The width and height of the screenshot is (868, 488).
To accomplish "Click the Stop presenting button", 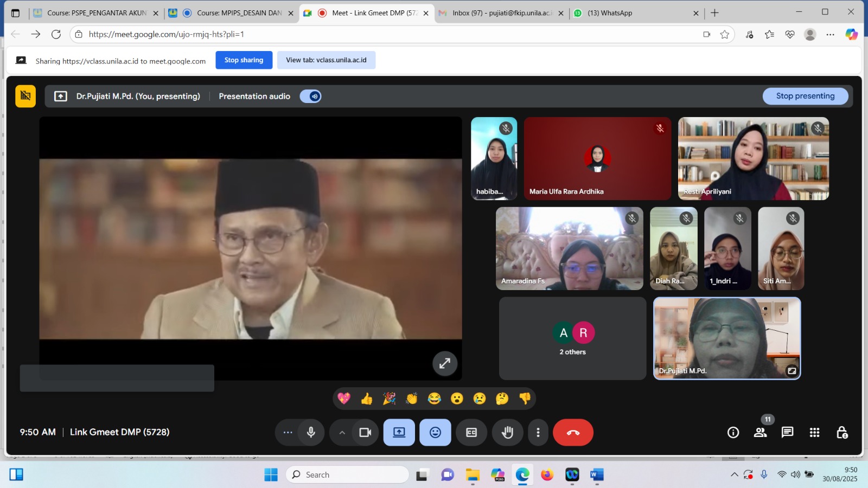I will click(x=805, y=96).
